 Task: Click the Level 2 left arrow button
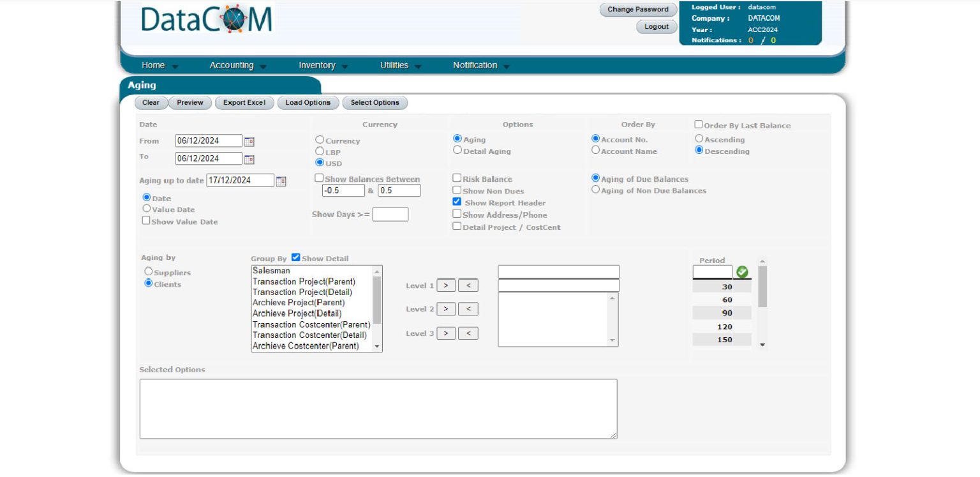(x=469, y=308)
